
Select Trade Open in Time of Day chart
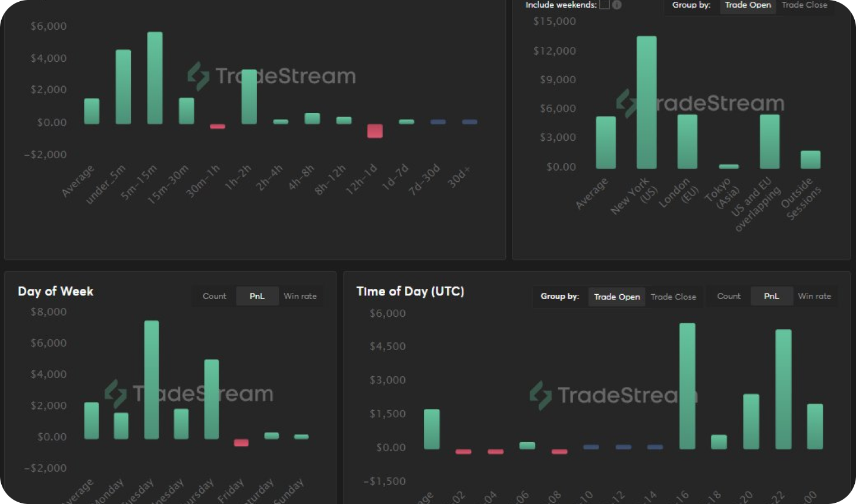617,297
